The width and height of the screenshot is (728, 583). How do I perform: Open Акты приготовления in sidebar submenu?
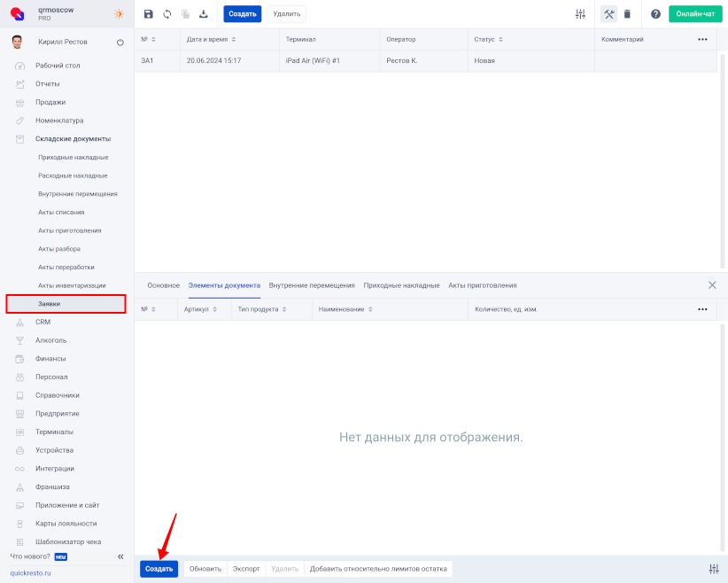pyautogui.click(x=70, y=230)
